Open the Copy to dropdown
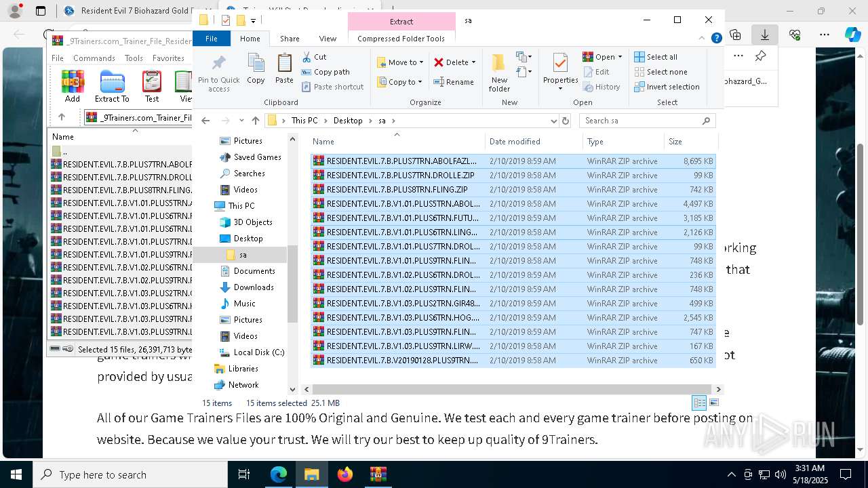 (400, 82)
